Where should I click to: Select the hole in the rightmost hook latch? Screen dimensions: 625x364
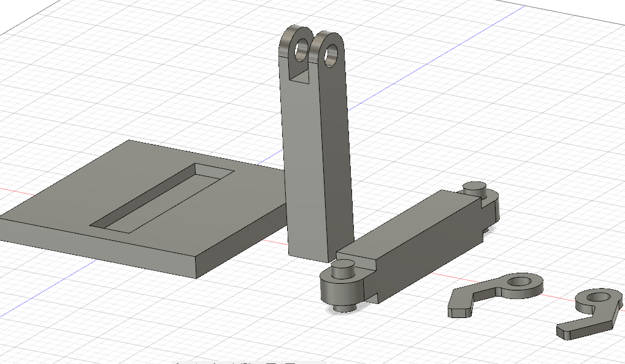(598, 297)
